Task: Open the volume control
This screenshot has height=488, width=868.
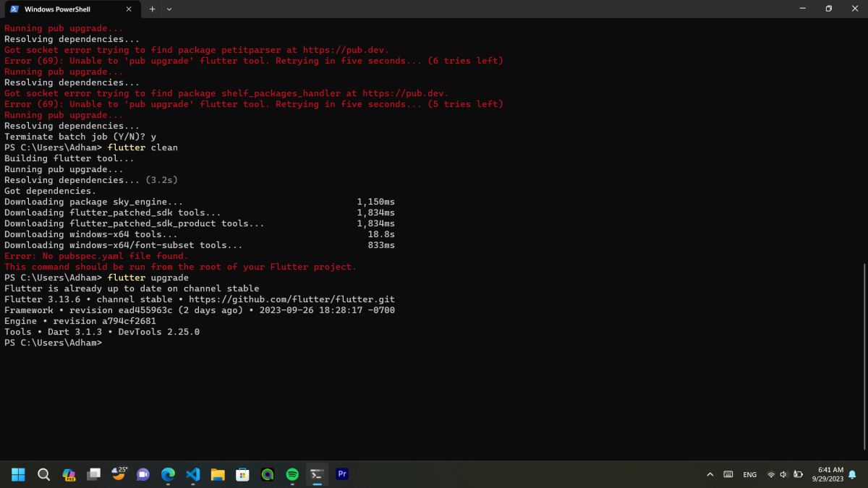Action: (x=783, y=474)
